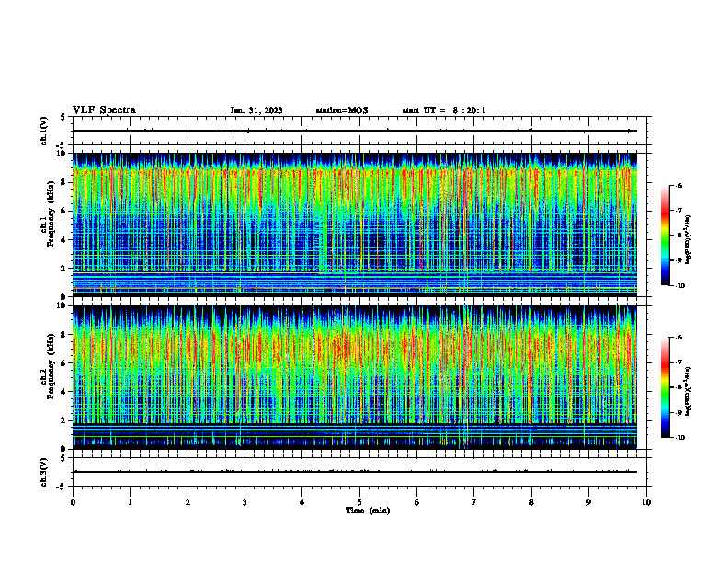Click the "9" tick on the time axis
The height and width of the screenshot is (563, 728).
tap(588, 502)
